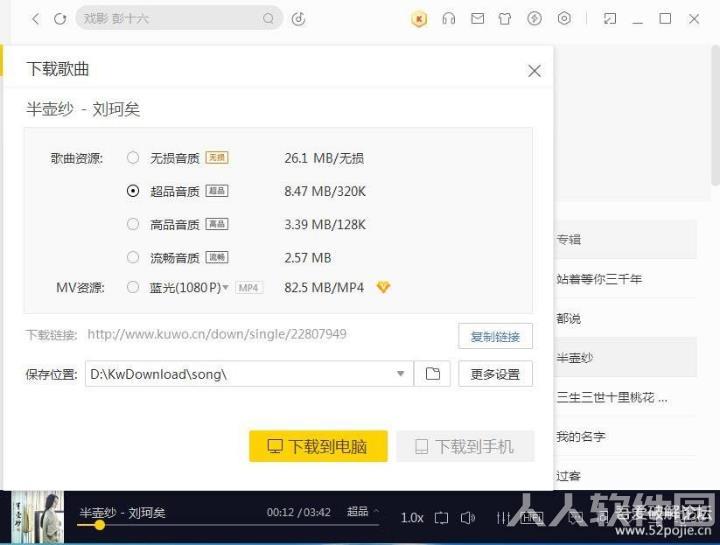
Task: Close the download song dialog
Action: [534, 71]
